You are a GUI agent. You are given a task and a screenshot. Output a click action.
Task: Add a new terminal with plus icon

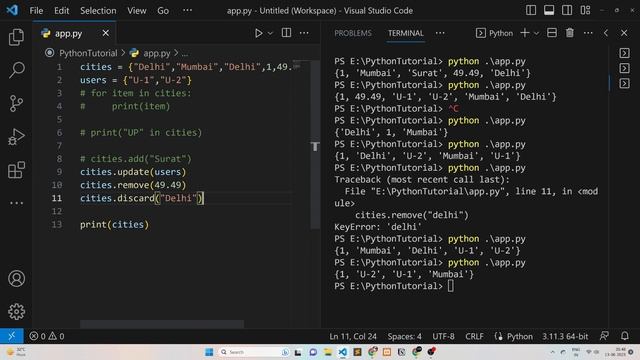(525, 33)
